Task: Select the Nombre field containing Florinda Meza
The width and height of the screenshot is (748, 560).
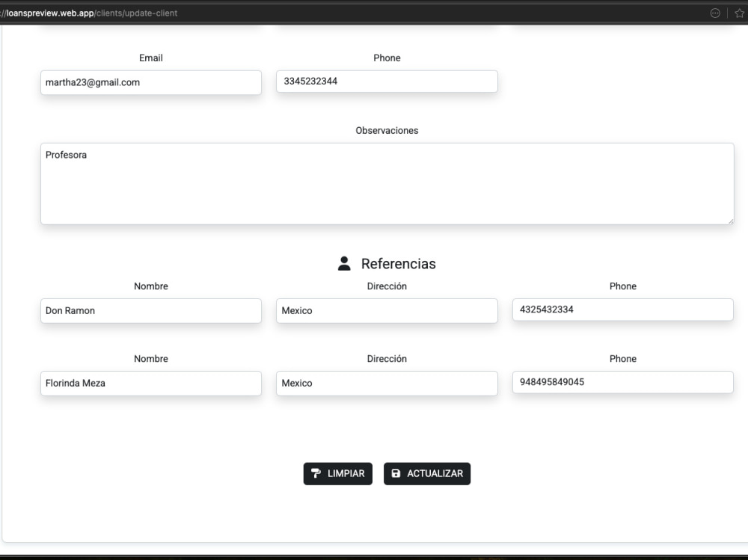Action: [x=151, y=384]
